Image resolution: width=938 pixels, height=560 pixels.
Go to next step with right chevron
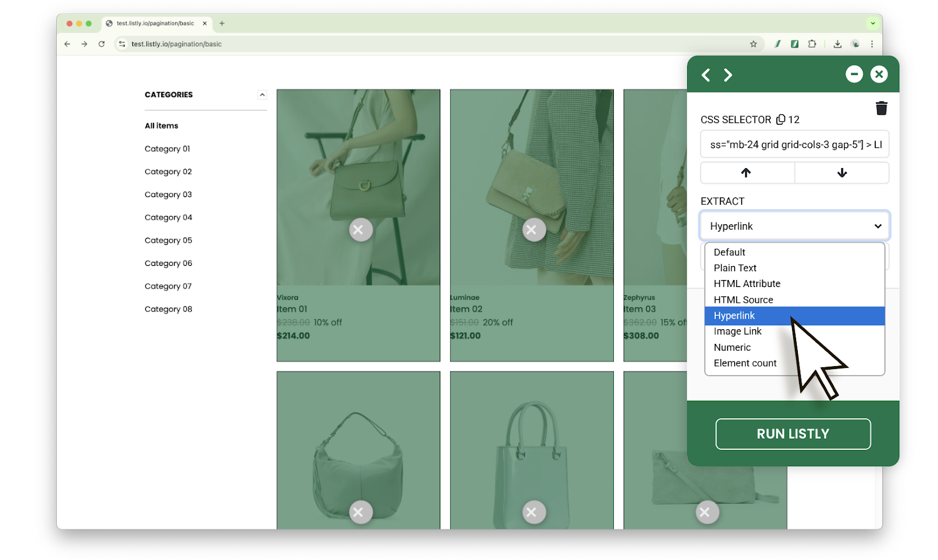728,75
